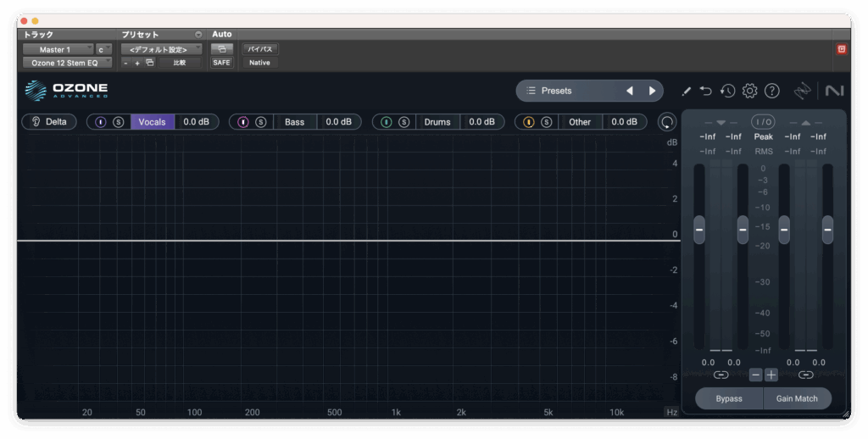Link the input gain channels
The image size is (868, 439).
[721, 375]
